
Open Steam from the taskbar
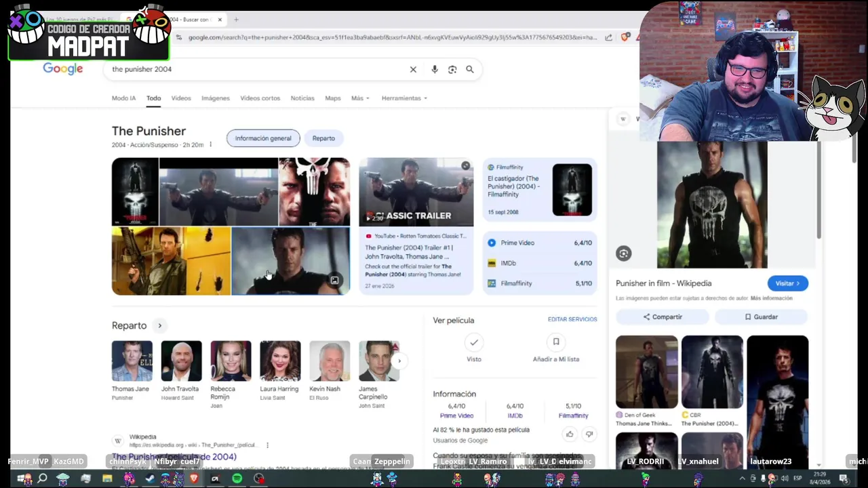click(x=150, y=479)
